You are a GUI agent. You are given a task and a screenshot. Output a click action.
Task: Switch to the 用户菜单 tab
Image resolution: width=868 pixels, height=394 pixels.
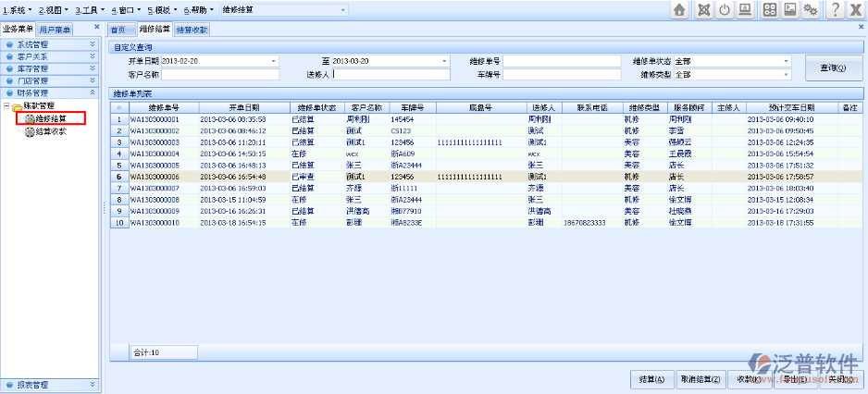pos(56,30)
